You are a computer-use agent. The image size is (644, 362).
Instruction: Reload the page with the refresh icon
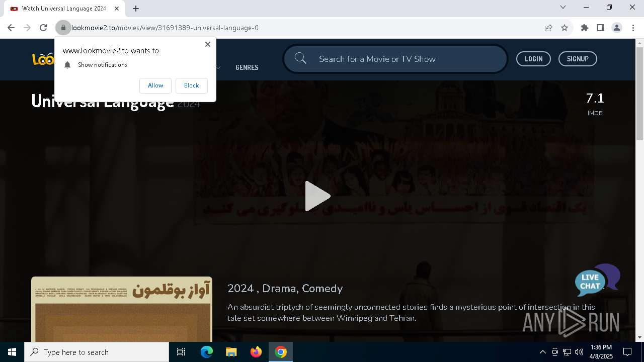[x=43, y=28]
